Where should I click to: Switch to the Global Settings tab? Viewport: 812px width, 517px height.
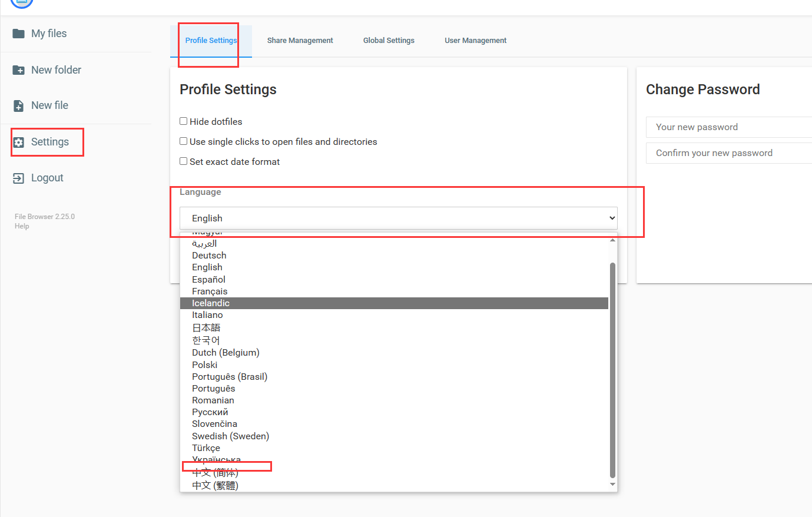[389, 41]
